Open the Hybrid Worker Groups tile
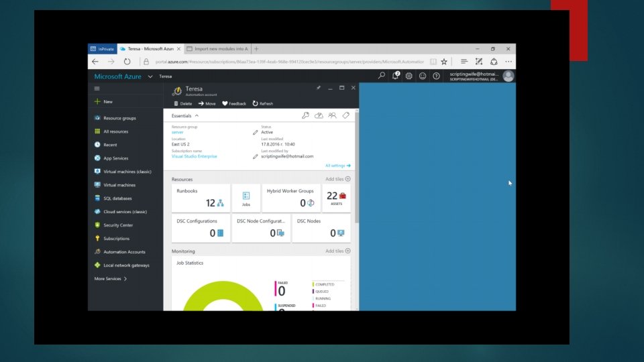The width and height of the screenshot is (644, 362). click(291, 198)
